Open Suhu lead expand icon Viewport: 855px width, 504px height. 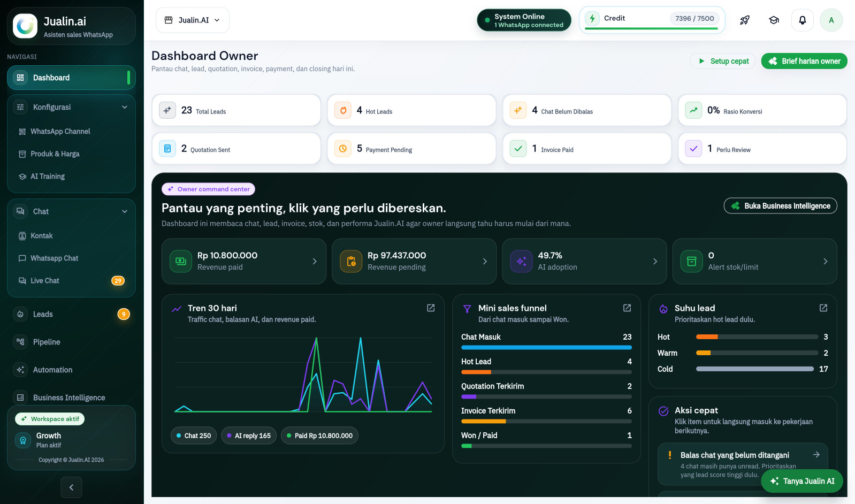pyautogui.click(x=823, y=308)
